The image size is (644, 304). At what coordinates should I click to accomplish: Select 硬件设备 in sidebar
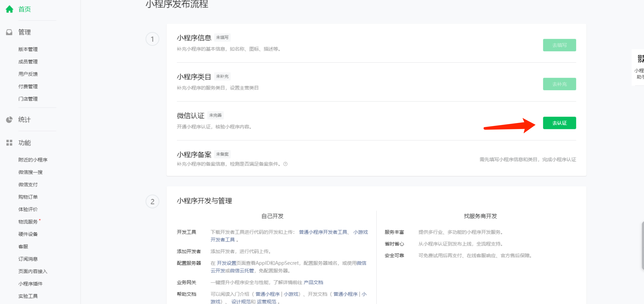tap(28, 234)
